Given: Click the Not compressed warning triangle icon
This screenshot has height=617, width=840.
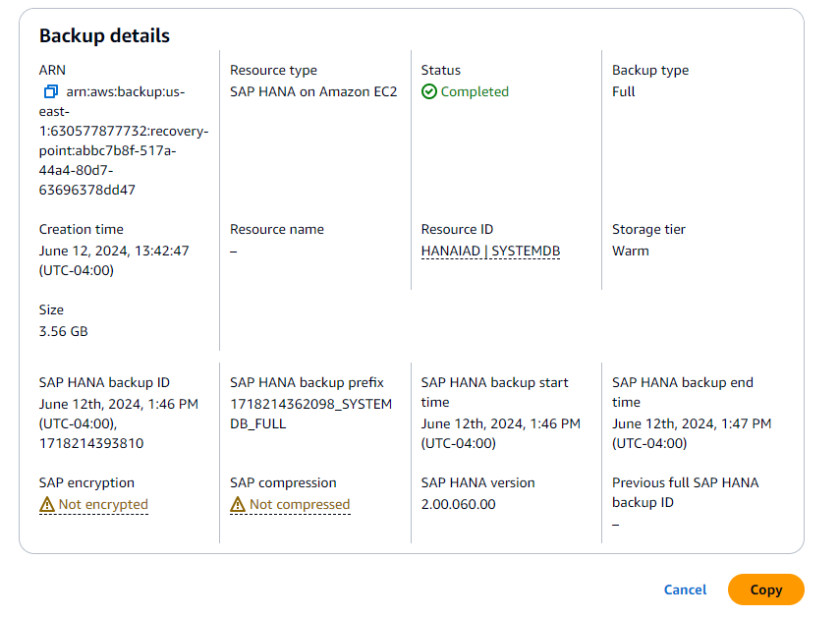Looking at the screenshot, I should point(238,504).
